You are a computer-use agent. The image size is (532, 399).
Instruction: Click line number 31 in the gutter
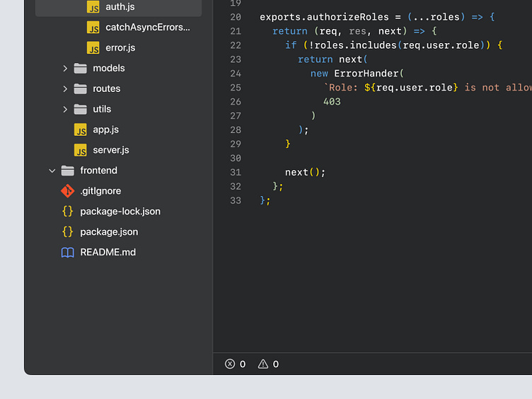click(x=236, y=173)
